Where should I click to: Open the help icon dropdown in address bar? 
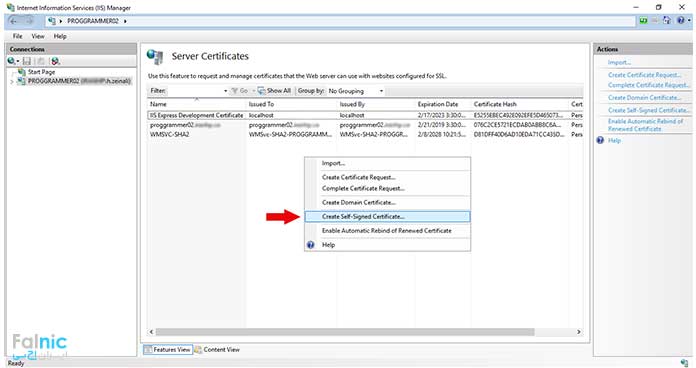point(689,20)
